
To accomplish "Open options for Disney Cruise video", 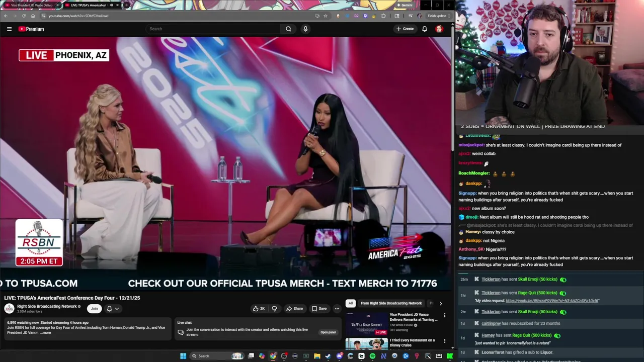I will 444,341.
